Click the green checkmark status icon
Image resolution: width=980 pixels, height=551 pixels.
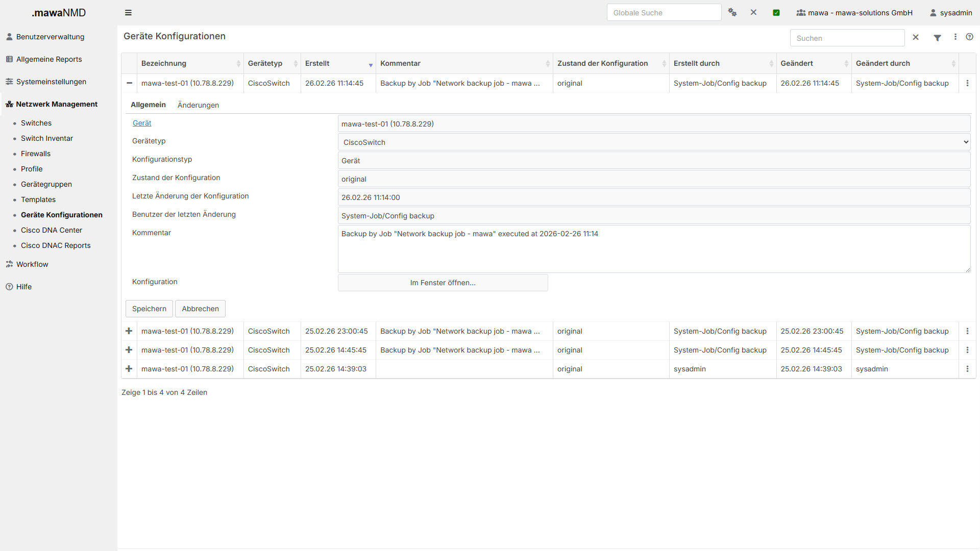[x=776, y=13]
